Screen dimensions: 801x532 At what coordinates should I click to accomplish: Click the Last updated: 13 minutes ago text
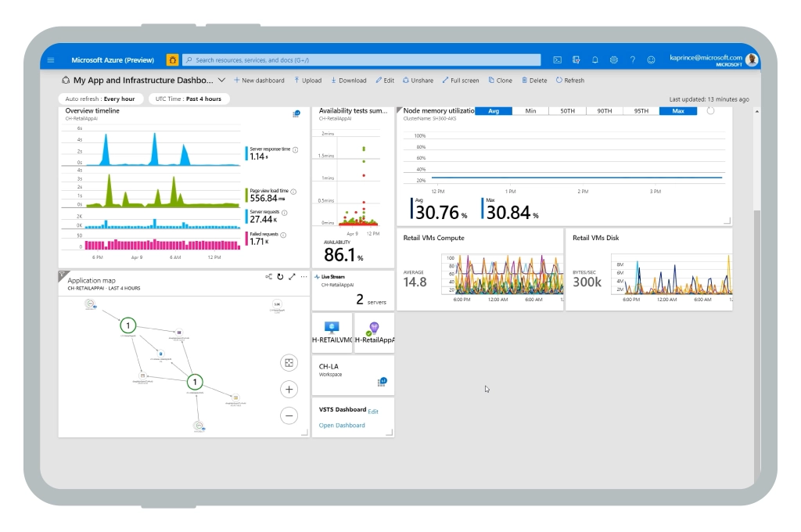click(709, 99)
